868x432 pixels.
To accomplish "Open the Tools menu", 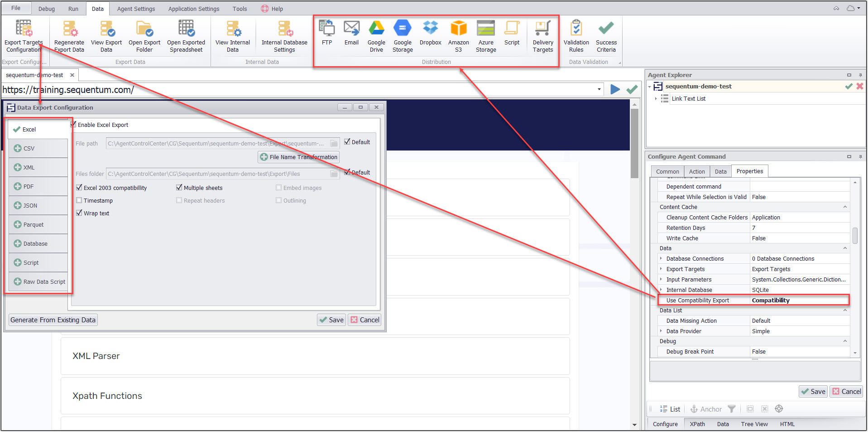I will pyautogui.click(x=239, y=8).
